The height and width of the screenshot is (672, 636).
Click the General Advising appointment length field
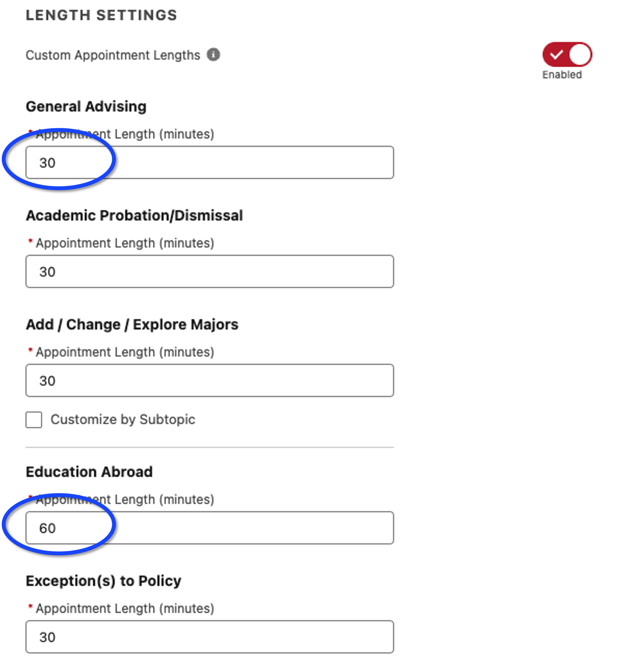(209, 163)
